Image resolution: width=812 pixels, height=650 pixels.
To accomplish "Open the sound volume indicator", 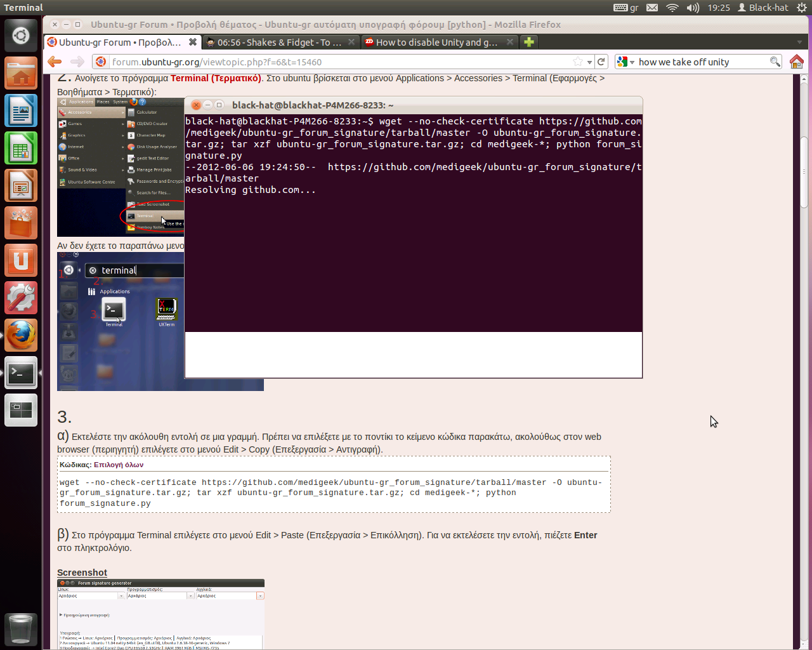I will click(x=693, y=8).
